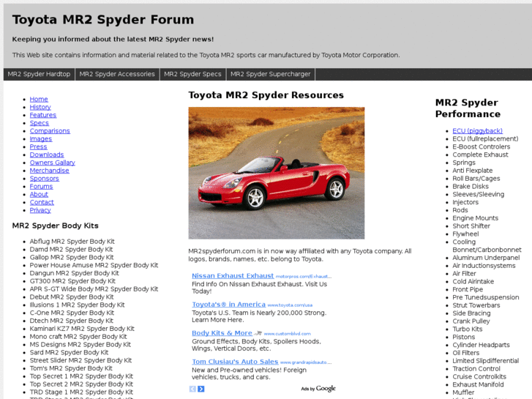Select Damd MR2 Spyder Body Kit text
Viewport: 532px width, 399px height.
(71, 249)
